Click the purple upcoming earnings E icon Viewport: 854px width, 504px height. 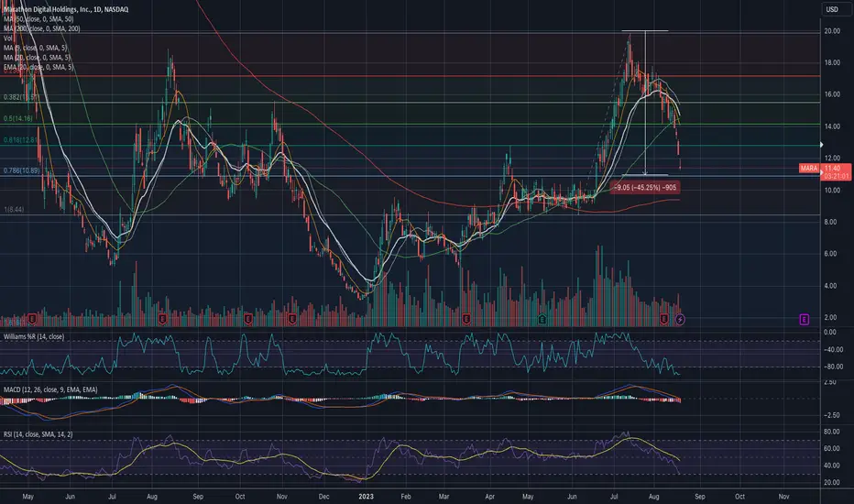pos(805,319)
